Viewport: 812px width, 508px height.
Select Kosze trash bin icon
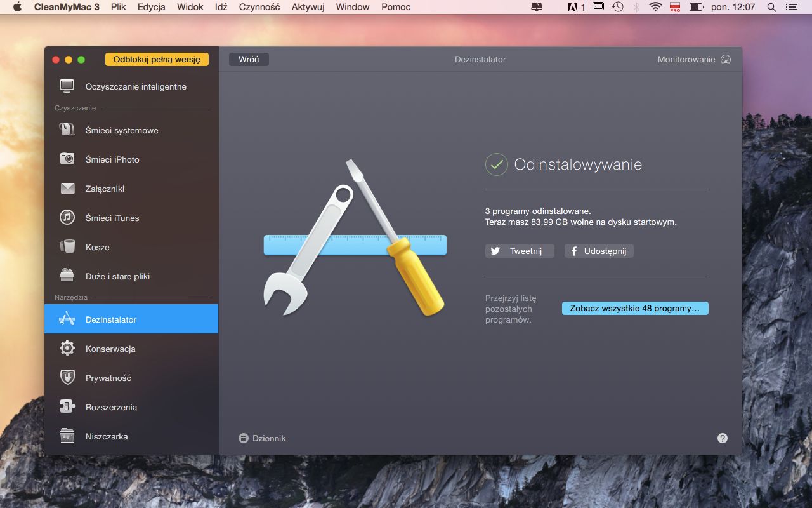tap(67, 246)
